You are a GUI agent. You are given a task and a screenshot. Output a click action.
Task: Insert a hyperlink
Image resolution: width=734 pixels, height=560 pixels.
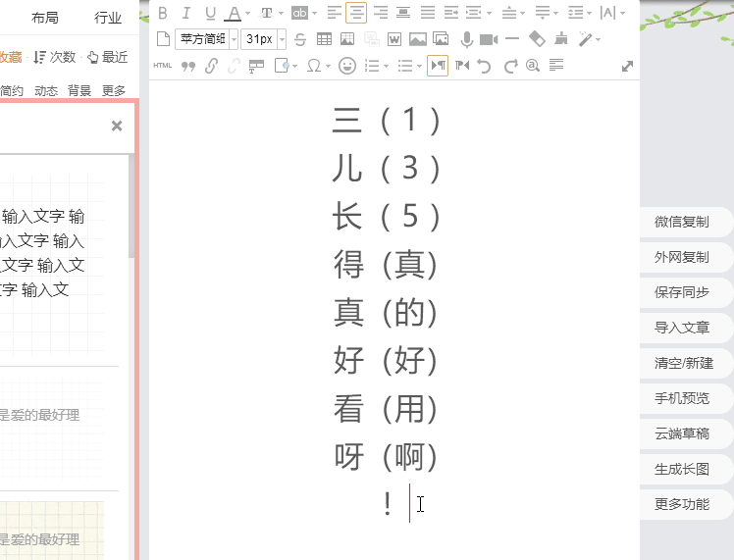pyautogui.click(x=212, y=66)
